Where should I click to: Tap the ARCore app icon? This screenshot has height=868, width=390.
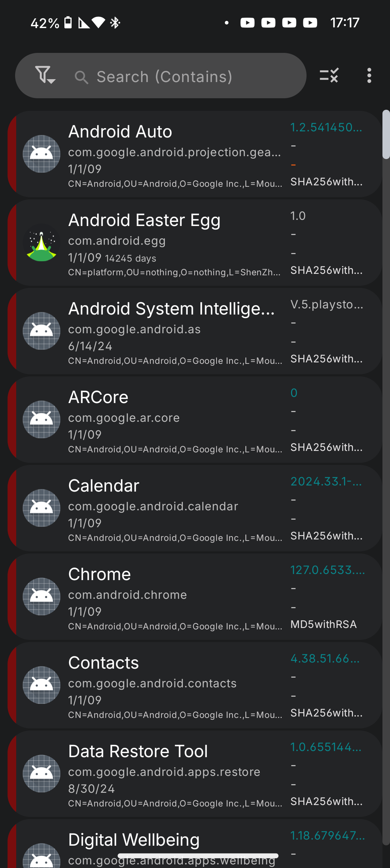[42, 420]
